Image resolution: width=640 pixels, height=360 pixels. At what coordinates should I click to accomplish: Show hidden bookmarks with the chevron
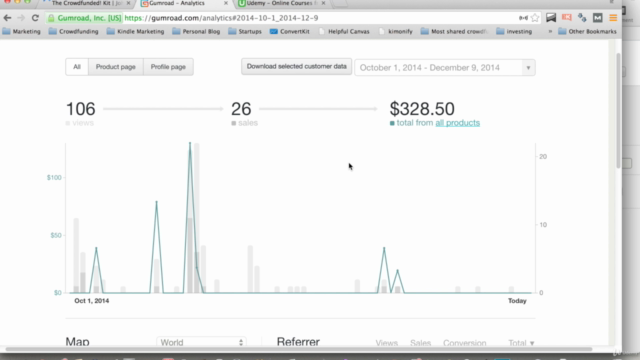click(550, 31)
